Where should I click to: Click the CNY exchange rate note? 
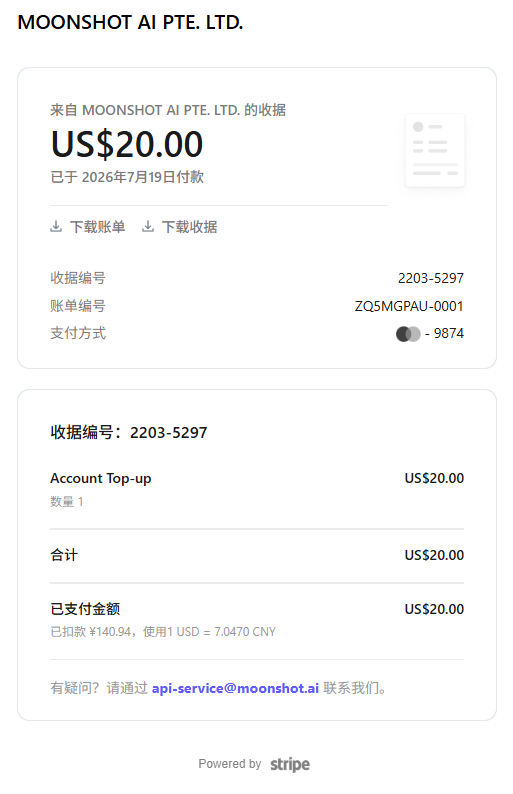pos(163,632)
